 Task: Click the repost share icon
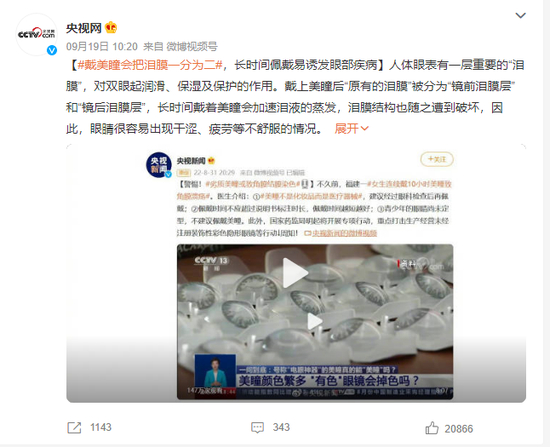(x=74, y=427)
